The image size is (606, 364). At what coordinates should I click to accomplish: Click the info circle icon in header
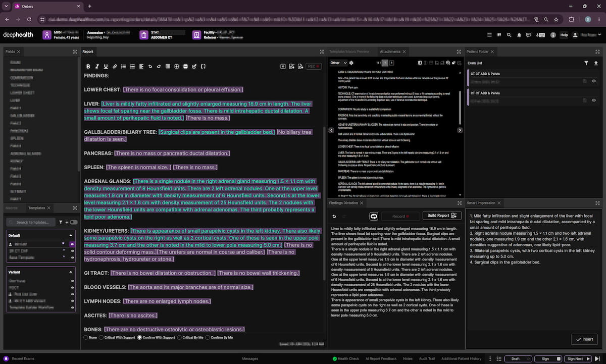[553, 35]
